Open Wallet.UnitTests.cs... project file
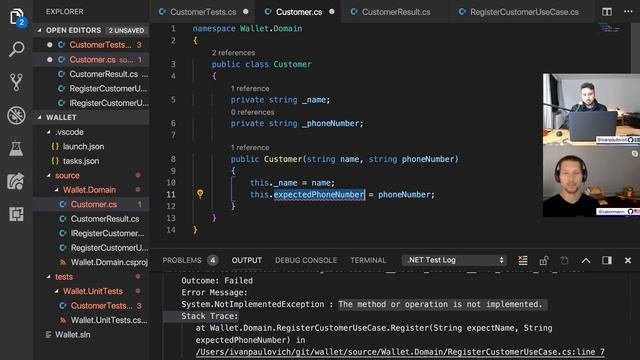This screenshot has width=640, height=360. pyautogui.click(x=91, y=320)
